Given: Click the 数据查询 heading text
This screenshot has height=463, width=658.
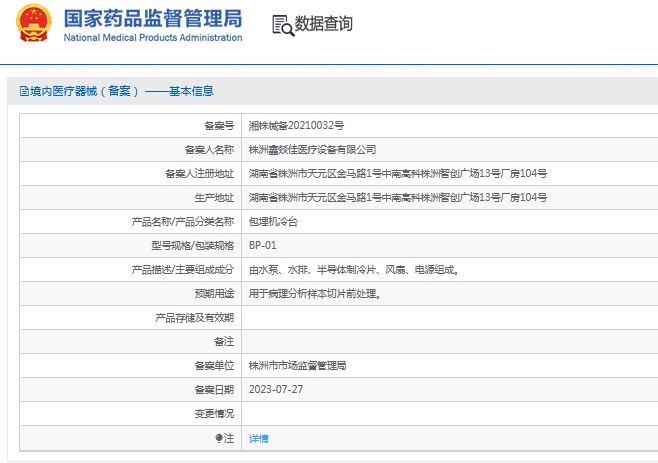Looking at the screenshot, I should tap(324, 24).
